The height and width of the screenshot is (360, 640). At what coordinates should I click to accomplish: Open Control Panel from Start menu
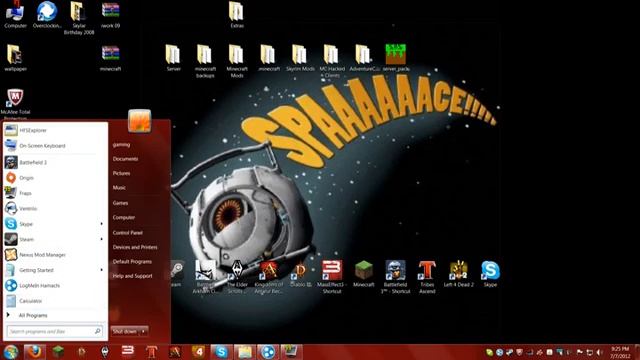click(128, 233)
